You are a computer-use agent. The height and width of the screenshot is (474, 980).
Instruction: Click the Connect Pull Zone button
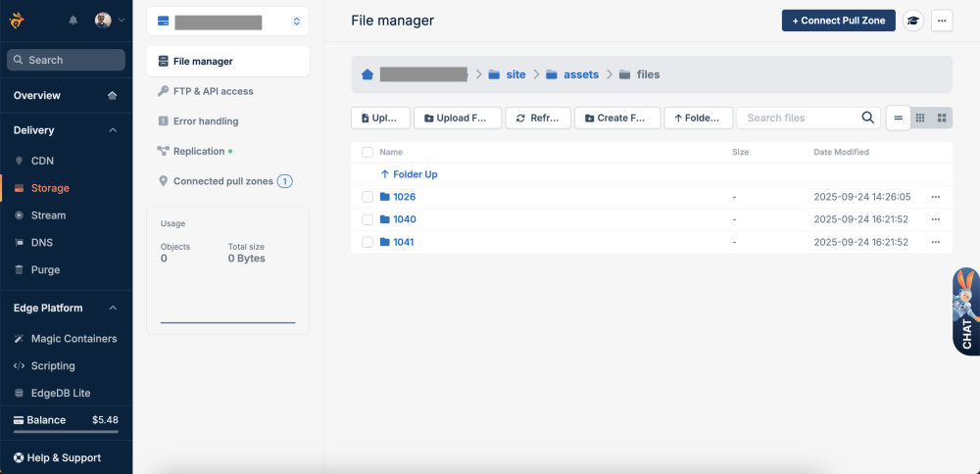[838, 21]
